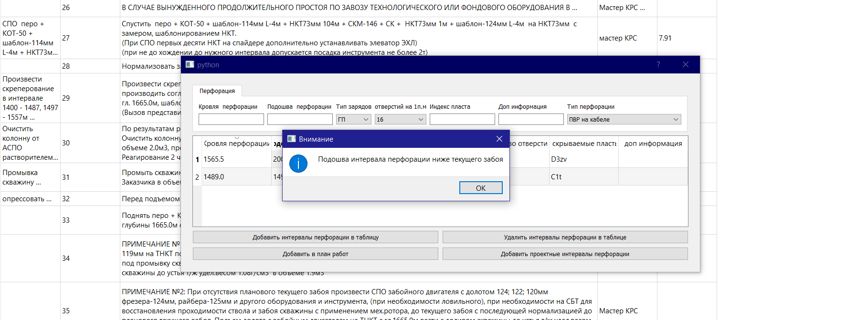Click the СПО перо + КОТ-50 cell

pos(30,38)
